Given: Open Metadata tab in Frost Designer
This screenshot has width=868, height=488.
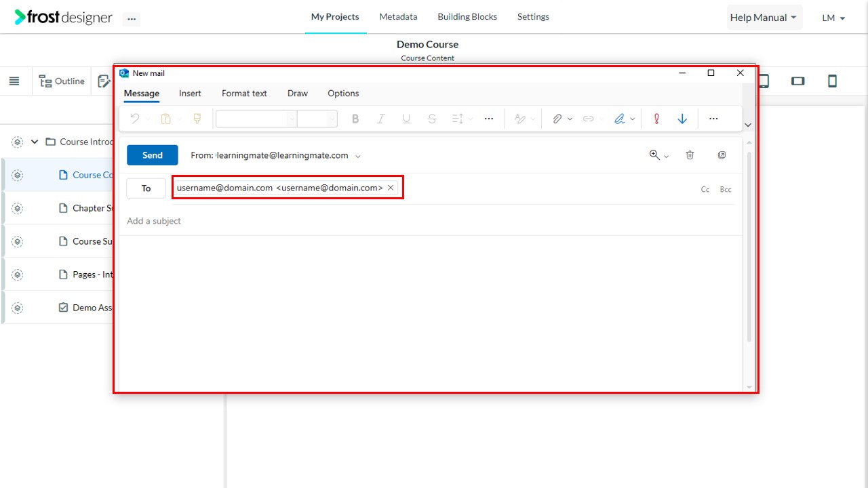Looking at the screenshot, I should coord(398,17).
